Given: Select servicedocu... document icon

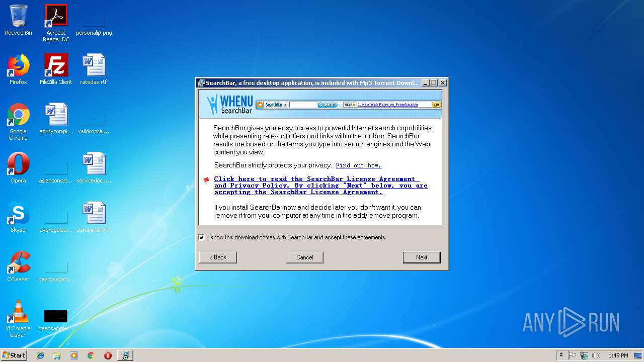Looking at the screenshot, I should pos(94,168).
